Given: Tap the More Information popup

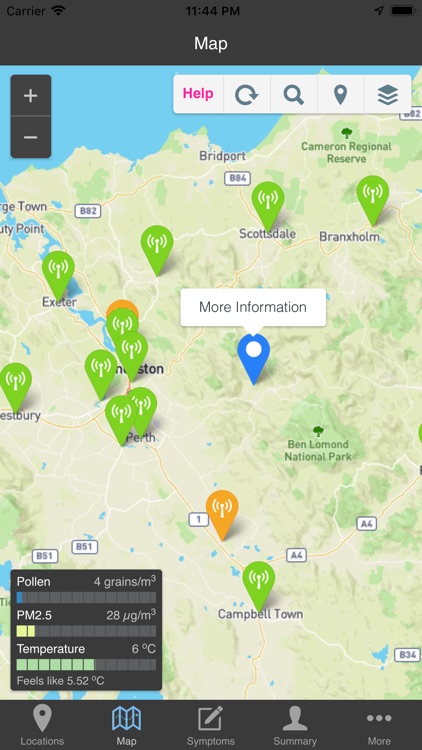Looking at the screenshot, I should [253, 307].
